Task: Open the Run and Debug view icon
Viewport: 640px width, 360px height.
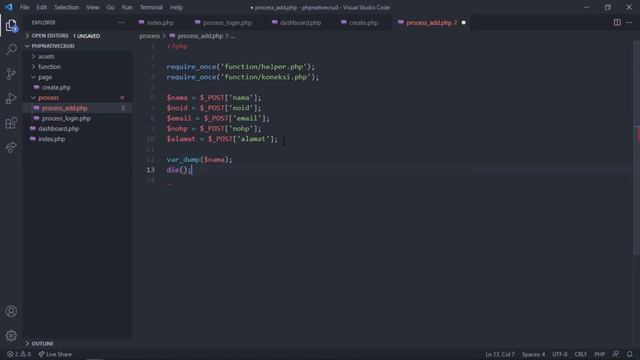Action: pos(11,98)
